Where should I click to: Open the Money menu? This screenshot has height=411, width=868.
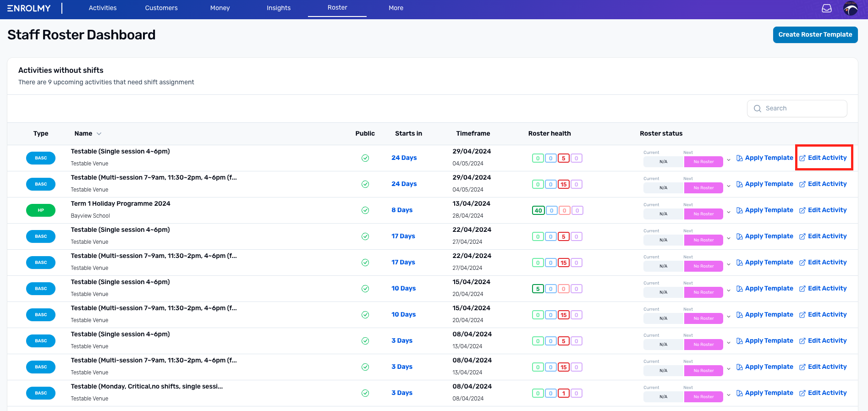click(220, 8)
